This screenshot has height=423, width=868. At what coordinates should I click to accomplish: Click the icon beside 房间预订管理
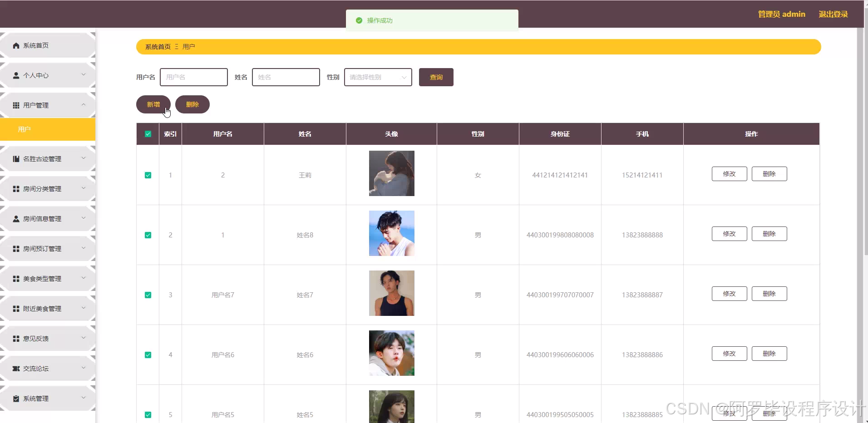[x=16, y=249]
